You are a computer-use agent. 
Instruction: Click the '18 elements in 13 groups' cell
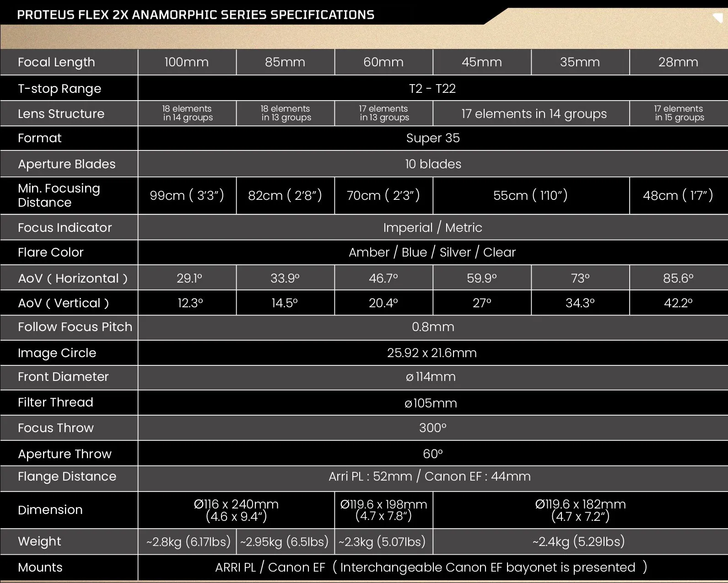(x=286, y=113)
